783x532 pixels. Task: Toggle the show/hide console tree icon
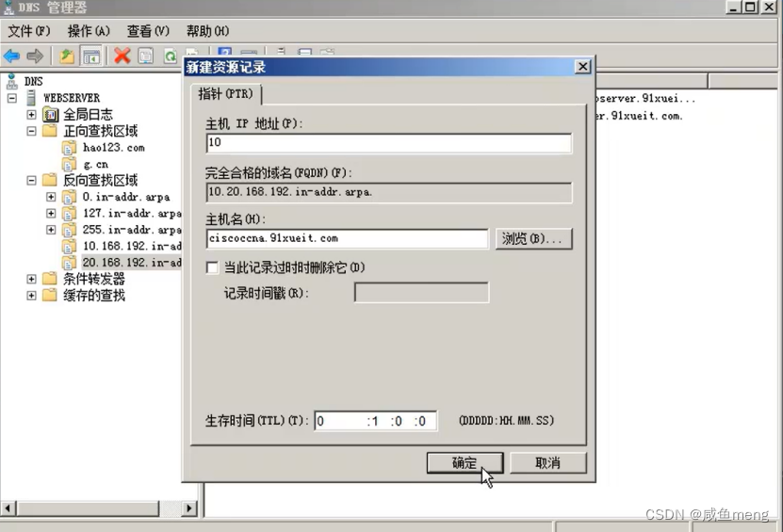(x=90, y=56)
